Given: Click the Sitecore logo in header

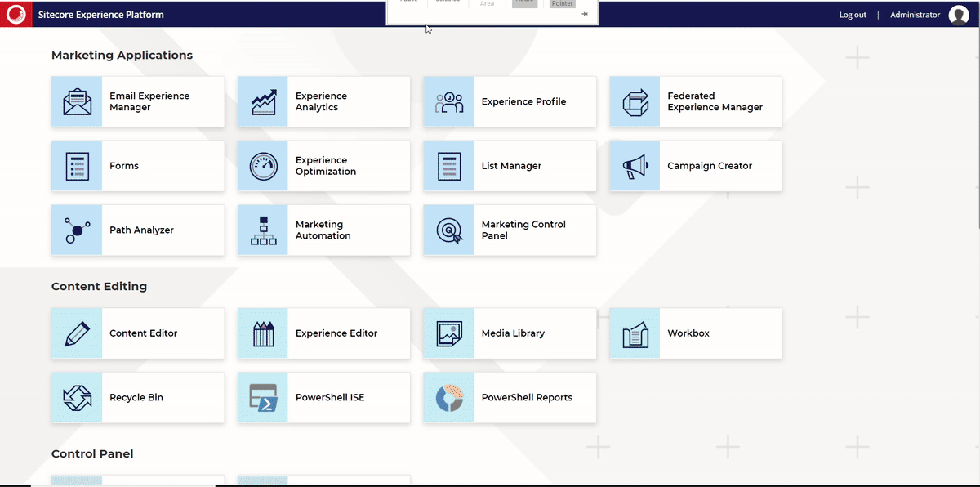Looking at the screenshot, I should pyautogui.click(x=16, y=14).
